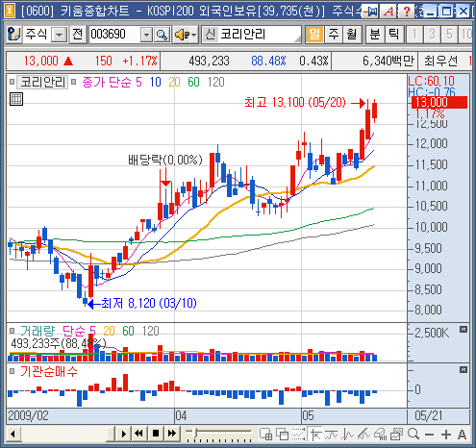Select the 20-day moving average label
The height and width of the screenshot is (448, 476).
(x=174, y=83)
